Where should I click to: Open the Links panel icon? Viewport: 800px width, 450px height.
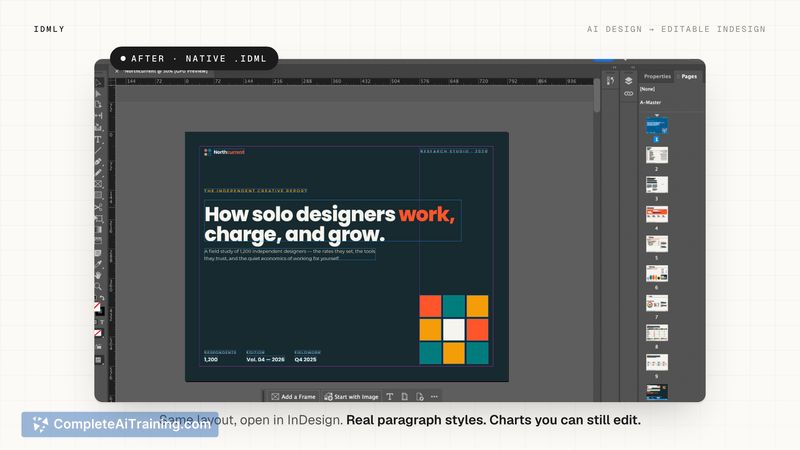coord(629,94)
